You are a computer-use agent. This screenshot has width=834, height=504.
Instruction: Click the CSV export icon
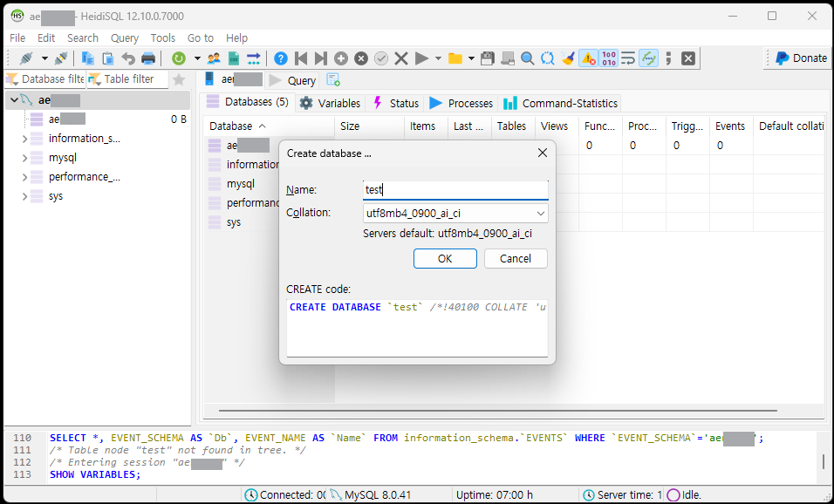point(234,58)
